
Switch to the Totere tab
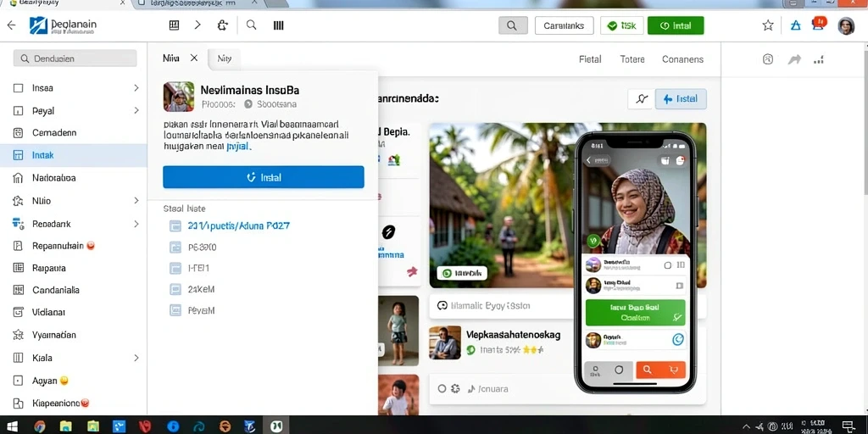click(x=632, y=59)
